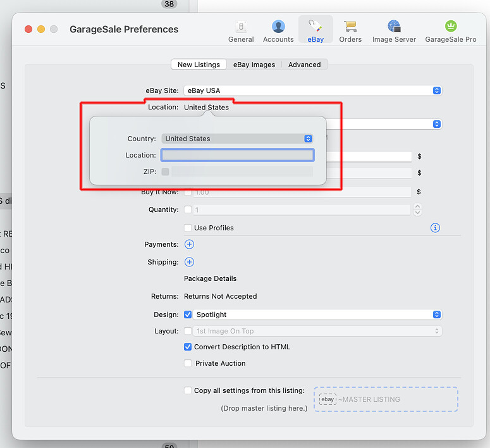Increase quantity with the stepper up arrow
This screenshot has width=490, height=448.
click(417, 206)
